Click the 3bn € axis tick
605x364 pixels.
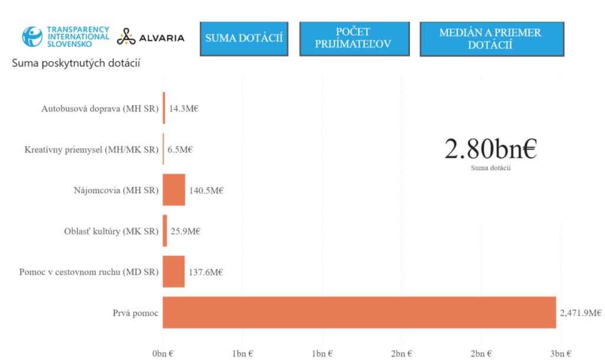tap(560, 353)
